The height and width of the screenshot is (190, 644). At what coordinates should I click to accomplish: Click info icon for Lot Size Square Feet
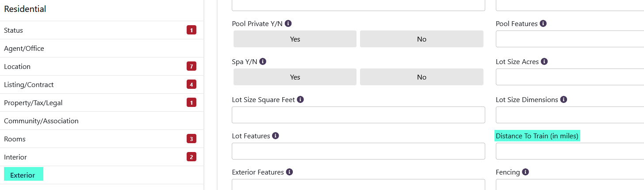[x=300, y=99]
